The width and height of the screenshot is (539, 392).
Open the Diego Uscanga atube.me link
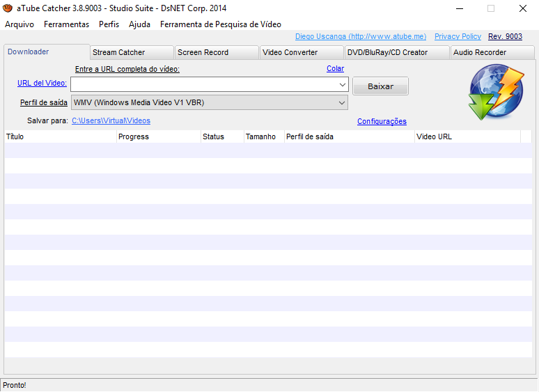361,36
